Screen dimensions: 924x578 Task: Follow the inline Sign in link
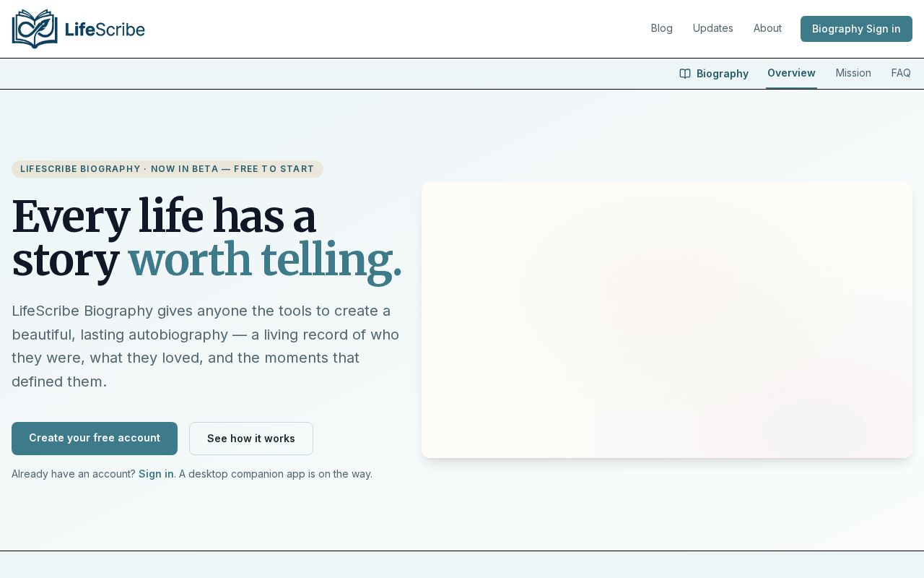156,474
